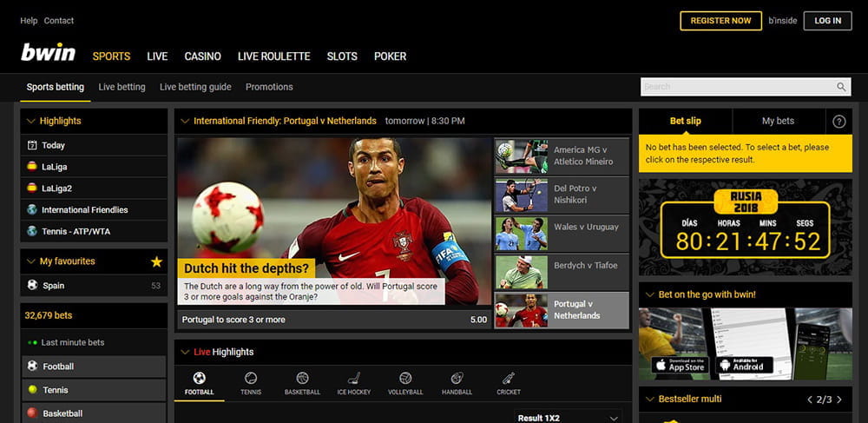The height and width of the screenshot is (423, 868).
Task: Open the LIVE ROULETTE menu
Action: pyautogui.click(x=274, y=56)
